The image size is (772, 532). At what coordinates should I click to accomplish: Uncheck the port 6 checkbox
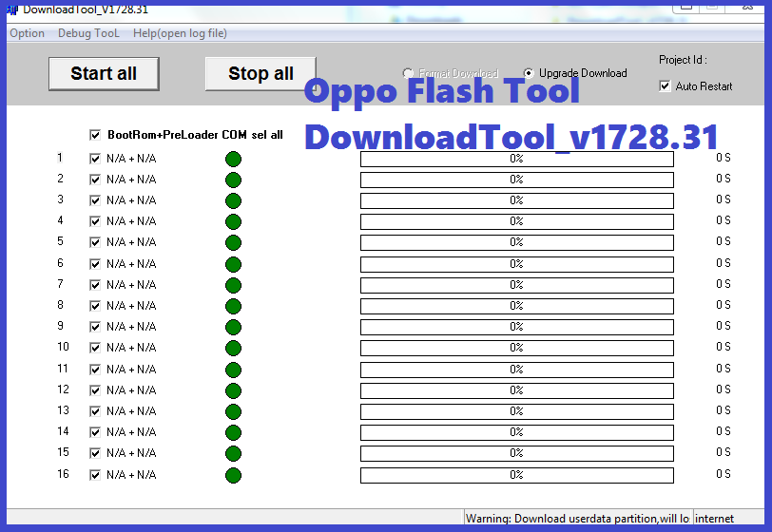[x=95, y=264]
